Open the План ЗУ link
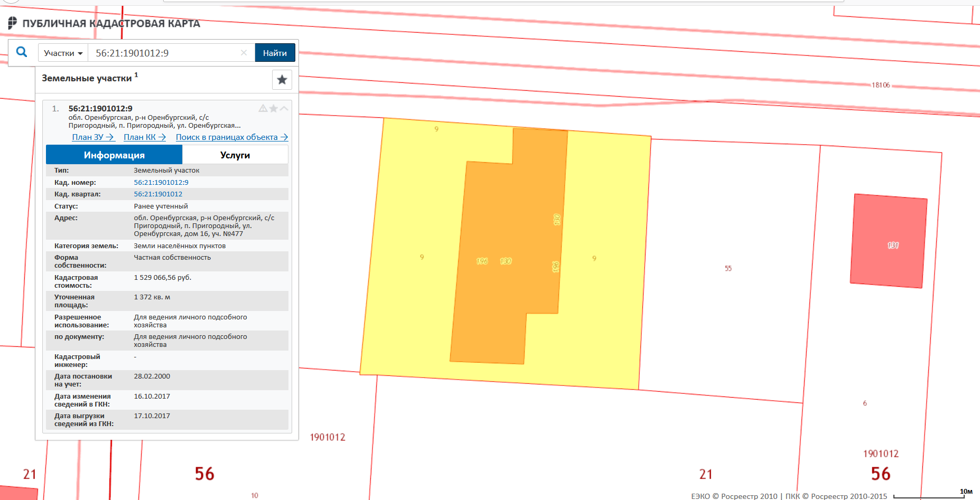This screenshot has width=980, height=500. tap(93, 137)
